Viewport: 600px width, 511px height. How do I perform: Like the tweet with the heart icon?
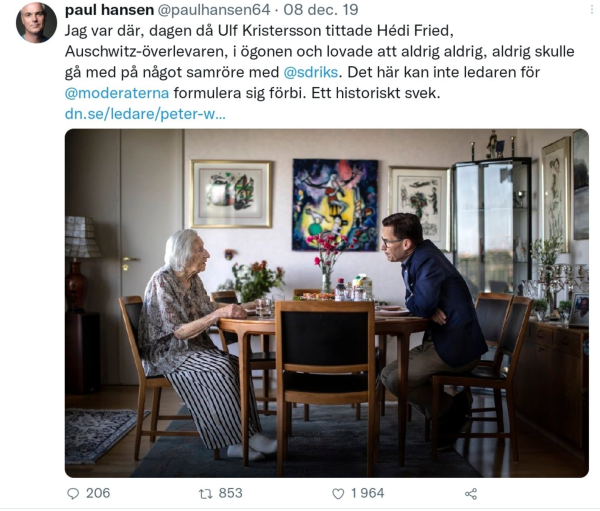338,494
